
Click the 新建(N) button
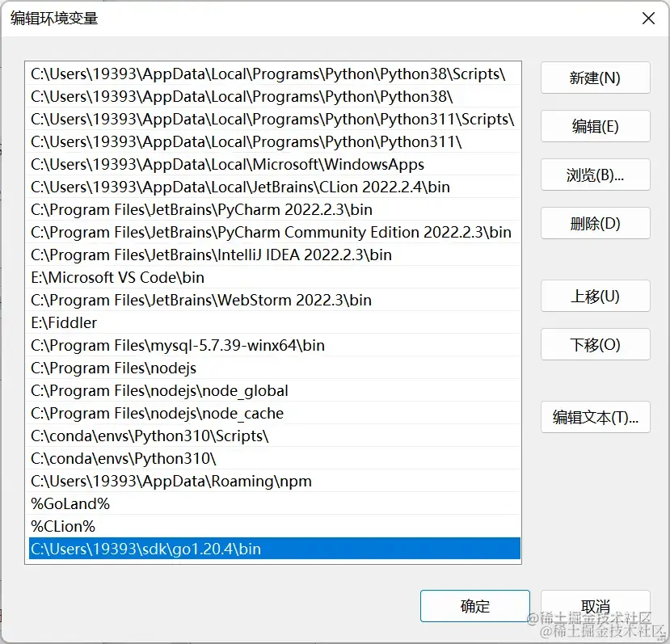coord(595,78)
